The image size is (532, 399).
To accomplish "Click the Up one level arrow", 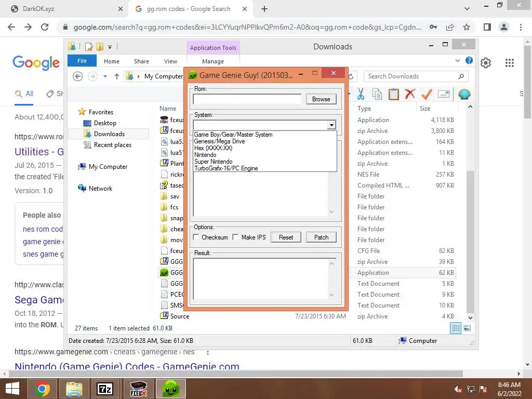I will (117, 76).
